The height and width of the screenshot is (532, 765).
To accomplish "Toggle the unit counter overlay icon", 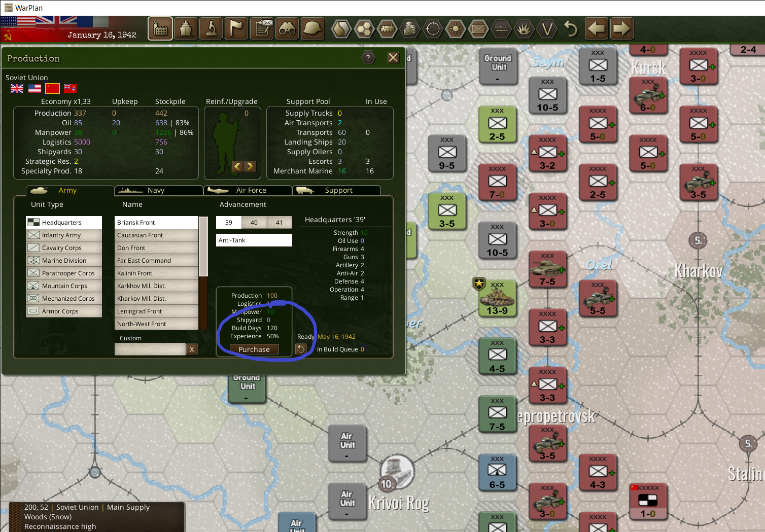I will 478,29.
